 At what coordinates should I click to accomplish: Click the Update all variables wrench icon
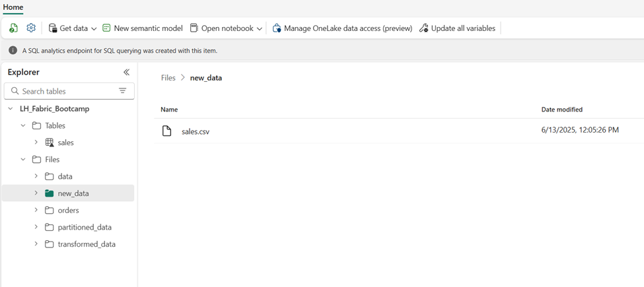pos(424,28)
